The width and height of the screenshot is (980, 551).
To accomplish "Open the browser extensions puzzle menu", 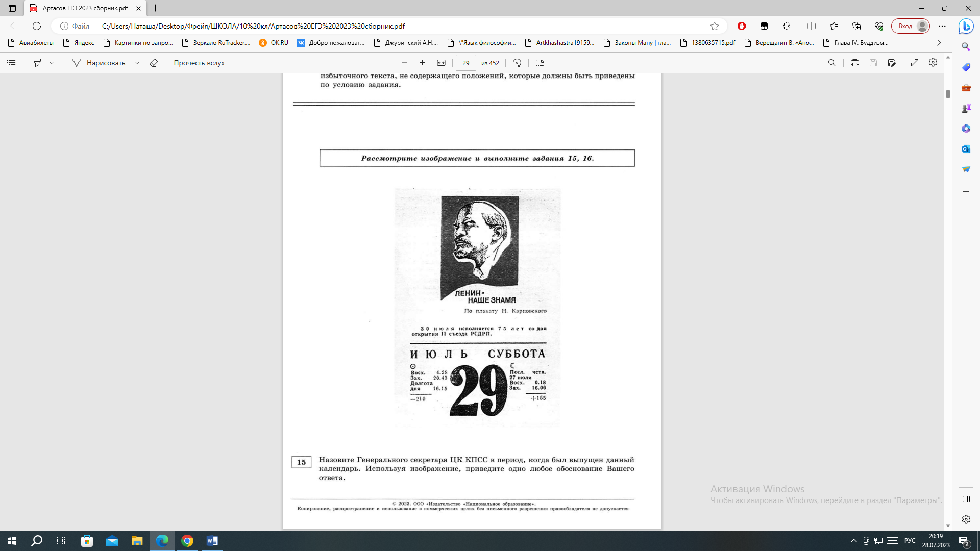I will point(787,26).
